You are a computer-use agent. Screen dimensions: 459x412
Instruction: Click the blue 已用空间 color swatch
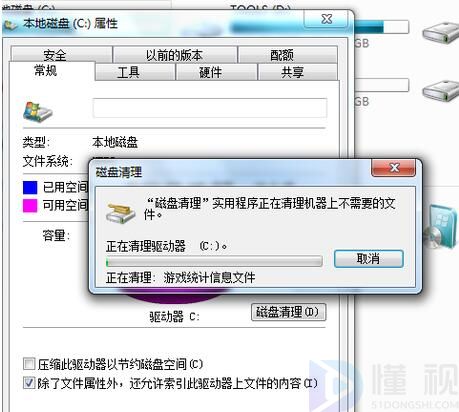[x=30, y=187]
